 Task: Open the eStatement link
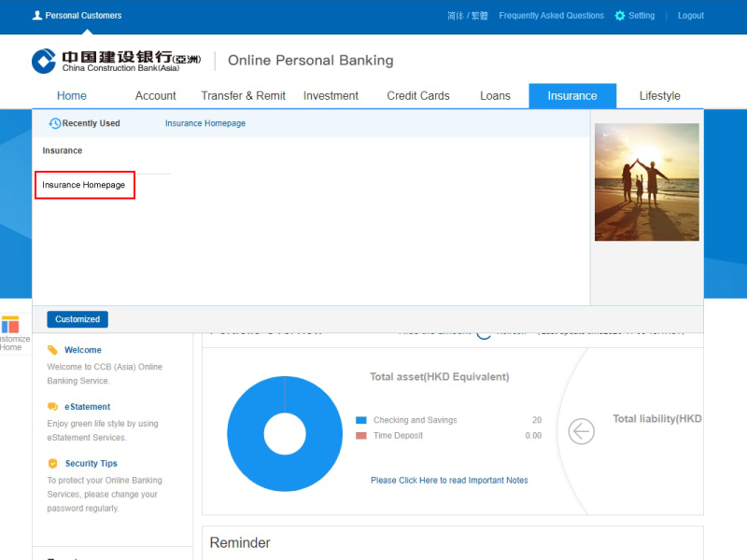[x=87, y=407]
